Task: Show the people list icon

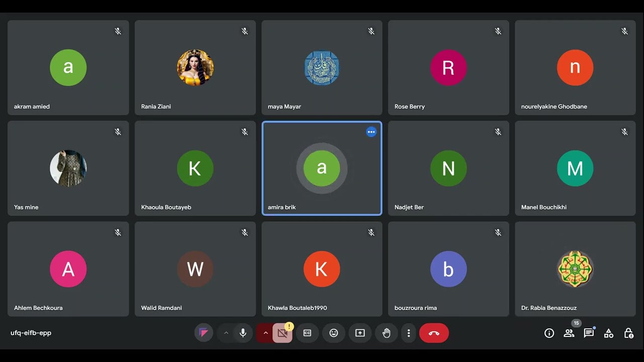Action: click(569, 333)
